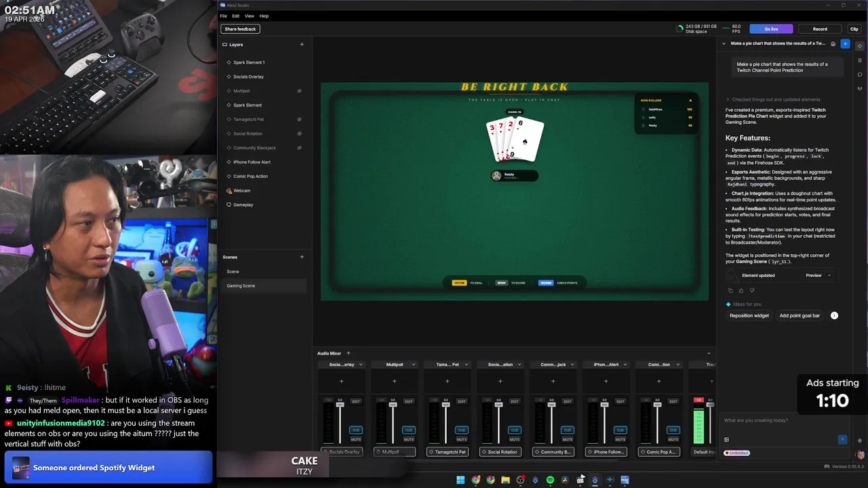Open the settings gear icon near the avatar
This screenshot has height=488, width=868.
860,441
